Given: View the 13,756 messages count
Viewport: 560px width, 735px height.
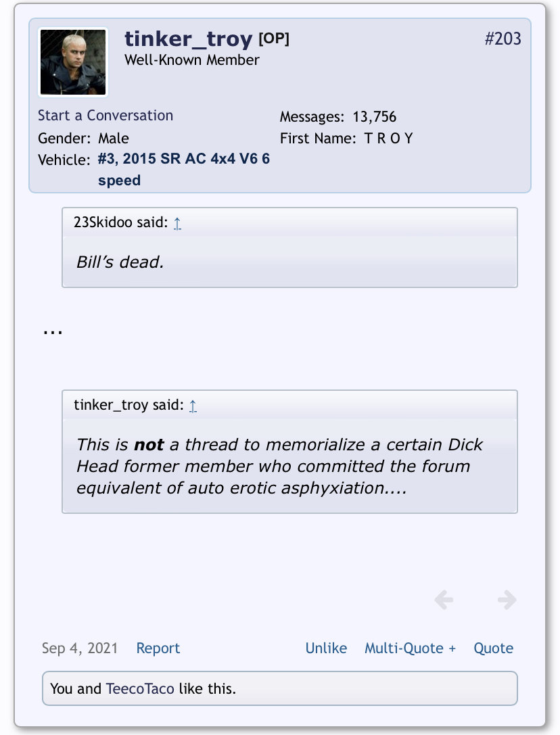Looking at the screenshot, I should pyautogui.click(x=374, y=117).
